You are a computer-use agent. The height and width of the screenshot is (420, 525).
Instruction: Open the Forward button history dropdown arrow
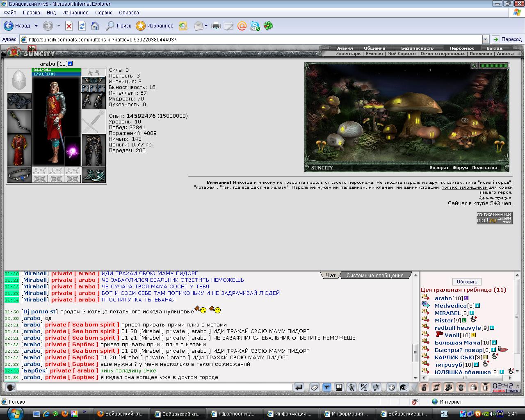pyautogui.click(x=59, y=26)
